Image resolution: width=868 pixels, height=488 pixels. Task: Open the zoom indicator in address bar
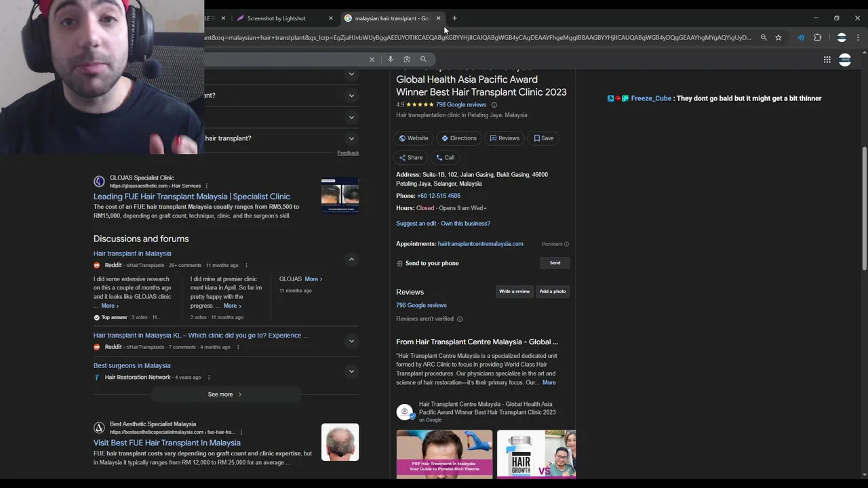[x=764, y=38]
